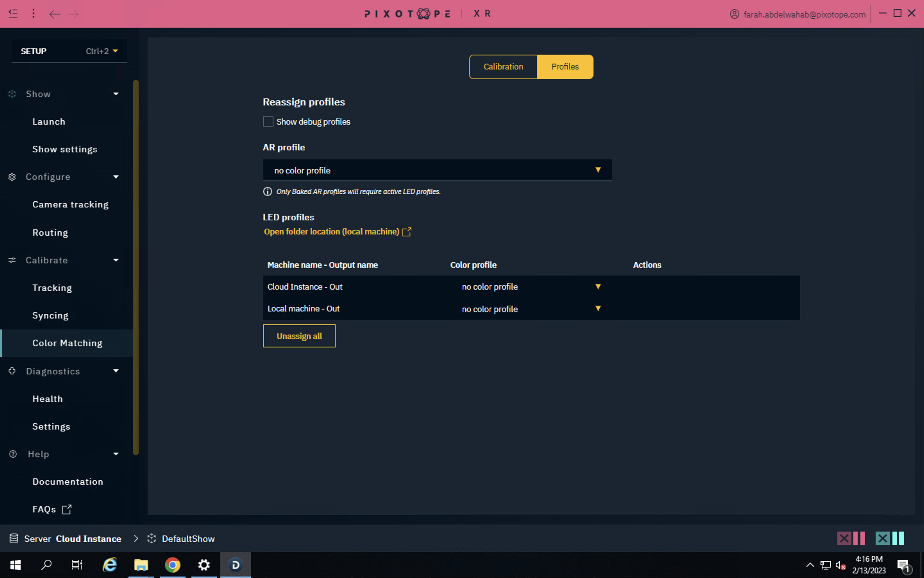Open Windows Settings gear from taskbar

tap(204, 565)
